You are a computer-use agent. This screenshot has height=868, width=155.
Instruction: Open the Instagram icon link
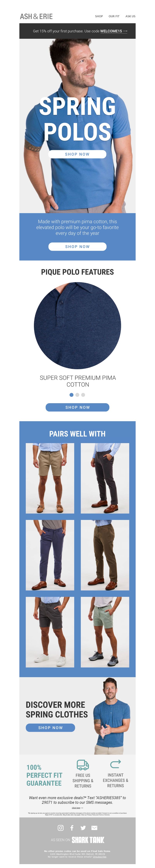[61, 828]
